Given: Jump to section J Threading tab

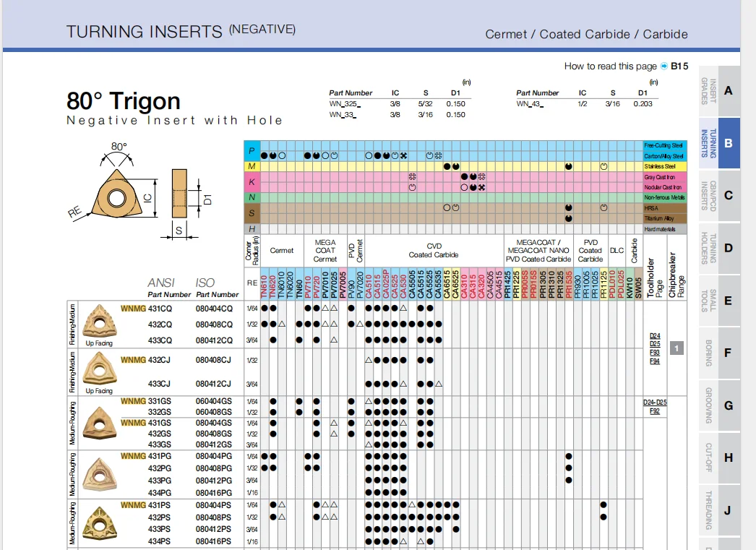Looking at the screenshot, I should point(719,510).
